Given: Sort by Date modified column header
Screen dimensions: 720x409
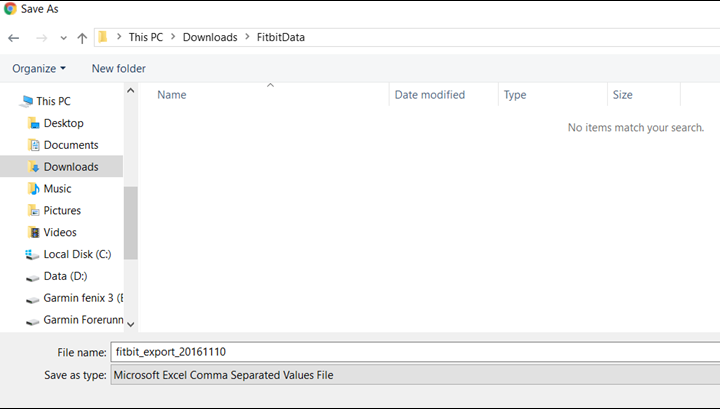Looking at the screenshot, I should point(430,95).
